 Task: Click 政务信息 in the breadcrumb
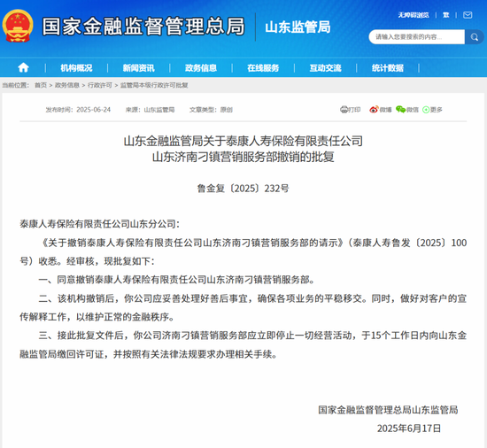pos(67,85)
